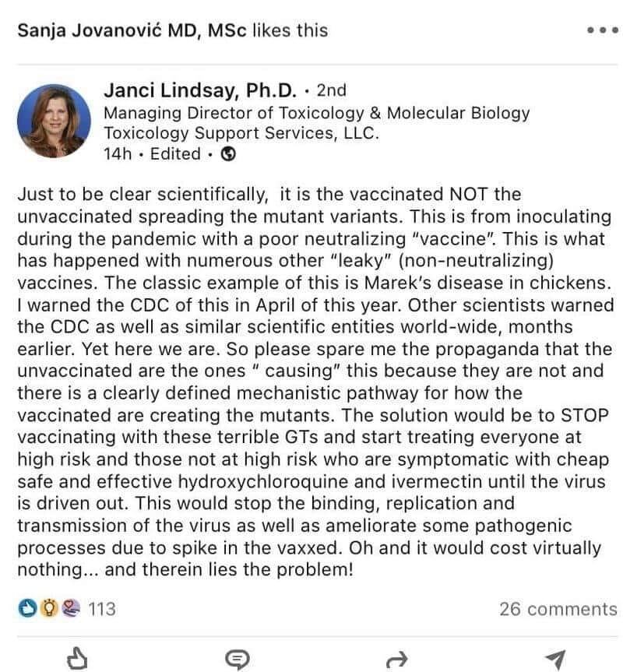
Task: Click the 2nd connection degree label
Action: click(331, 90)
